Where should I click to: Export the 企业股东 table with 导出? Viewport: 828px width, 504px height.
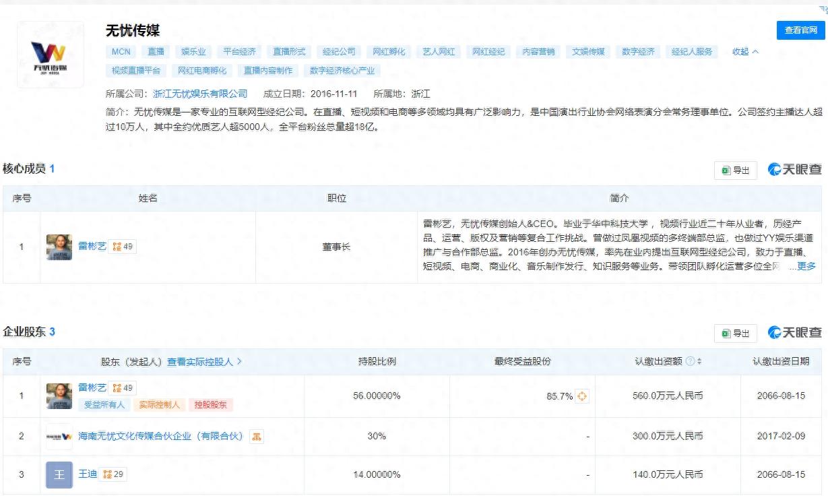click(x=736, y=334)
